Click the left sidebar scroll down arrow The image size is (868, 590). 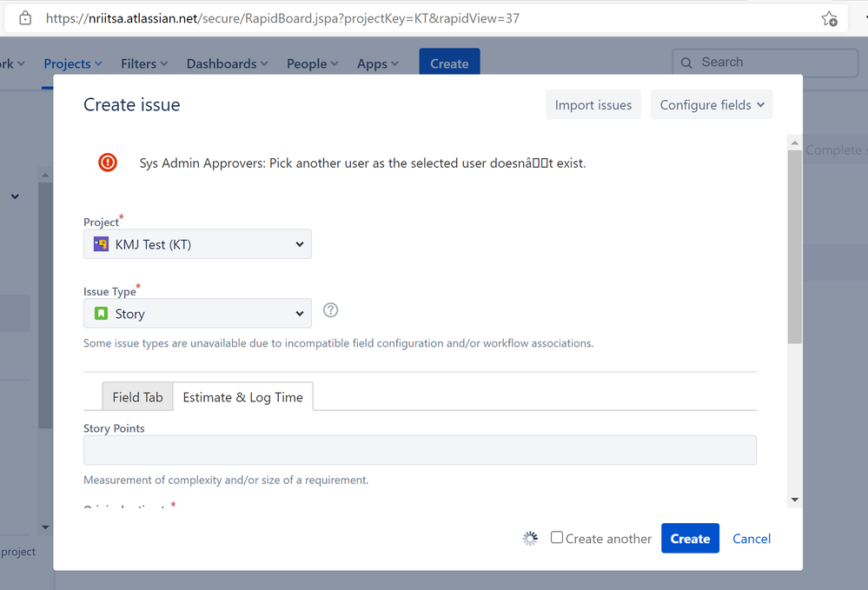45,527
